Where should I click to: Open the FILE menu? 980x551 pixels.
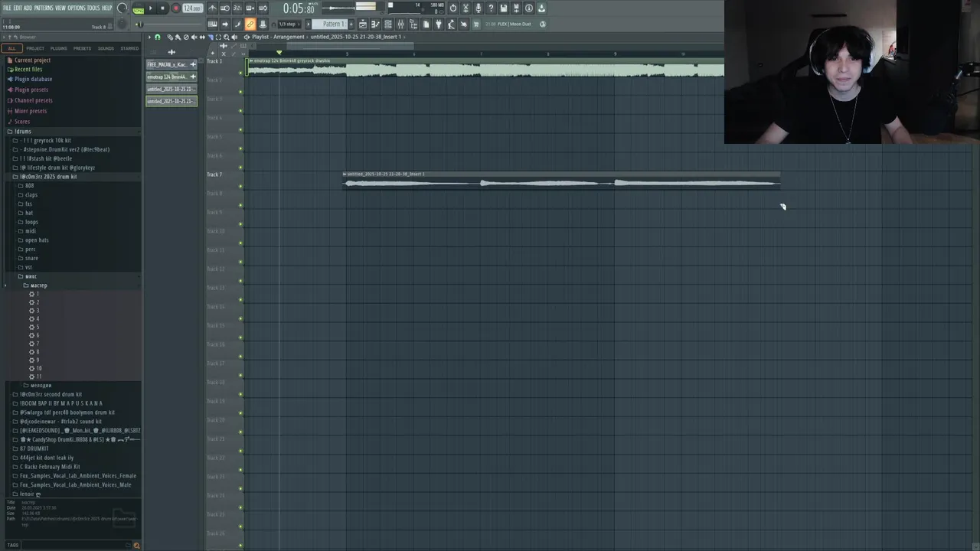pyautogui.click(x=6, y=8)
